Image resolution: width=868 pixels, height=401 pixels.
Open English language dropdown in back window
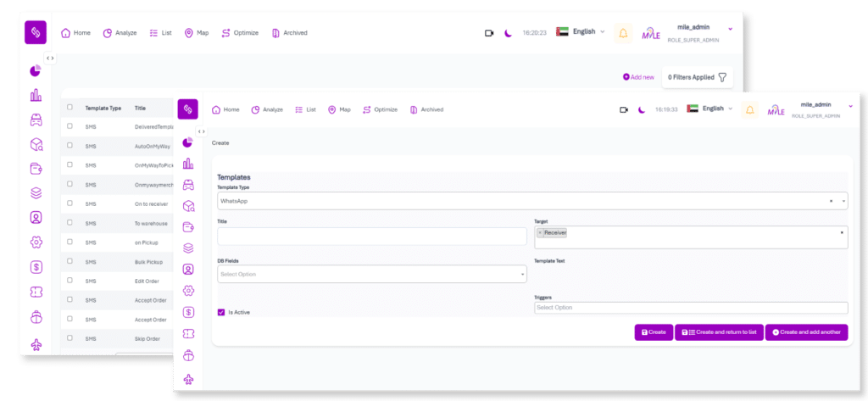pyautogui.click(x=580, y=31)
